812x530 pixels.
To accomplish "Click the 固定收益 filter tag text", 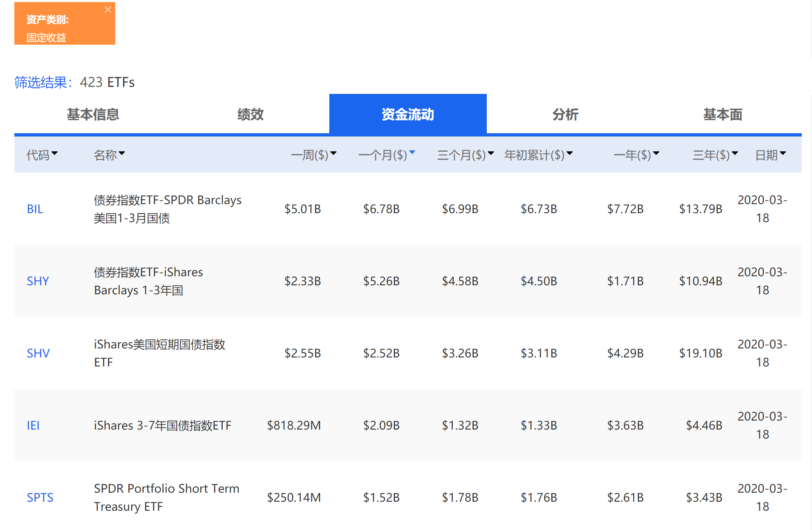I will (x=46, y=38).
